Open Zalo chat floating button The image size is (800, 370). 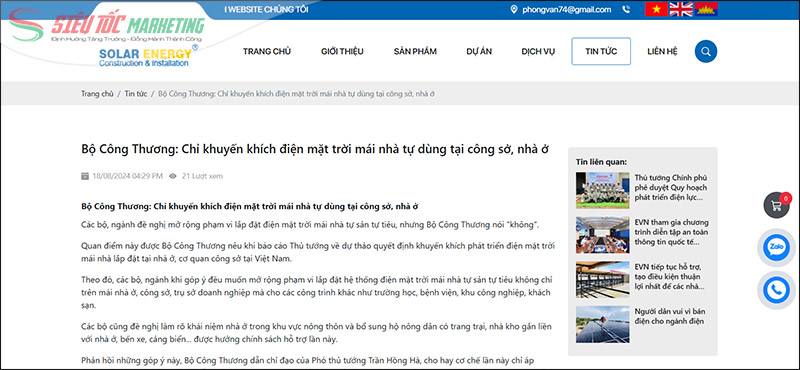pyautogui.click(x=776, y=248)
